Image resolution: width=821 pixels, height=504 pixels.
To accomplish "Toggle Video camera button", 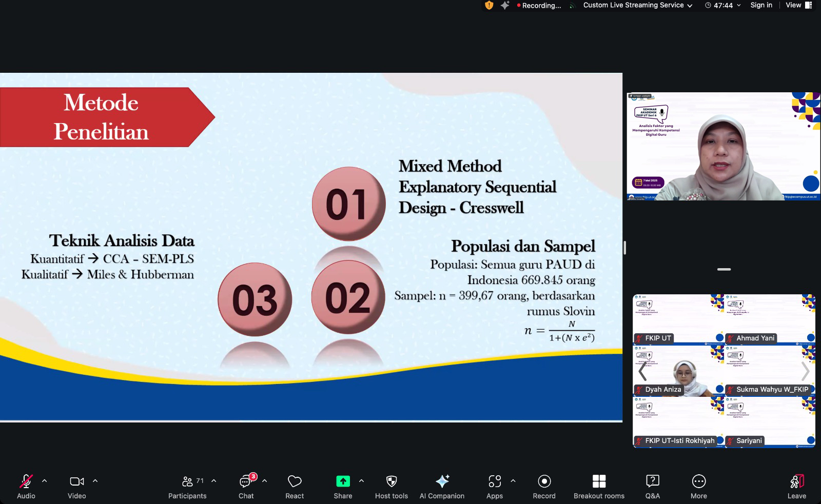I will pos(77,486).
